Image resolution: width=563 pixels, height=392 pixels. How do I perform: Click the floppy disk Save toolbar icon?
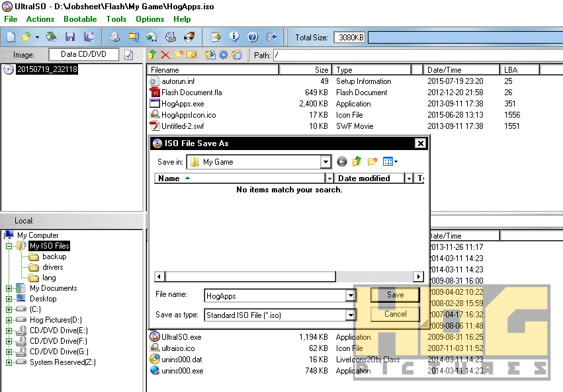click(x=70, y=37)
